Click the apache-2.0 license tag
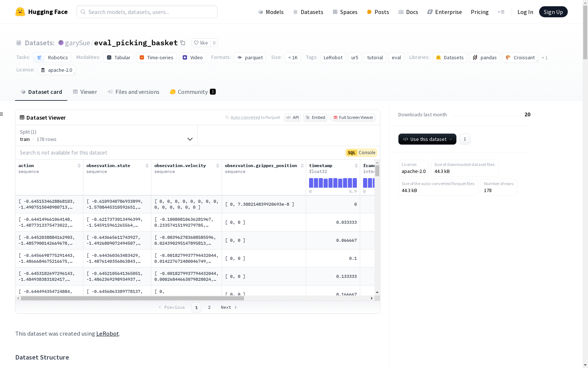 point(57,70)
